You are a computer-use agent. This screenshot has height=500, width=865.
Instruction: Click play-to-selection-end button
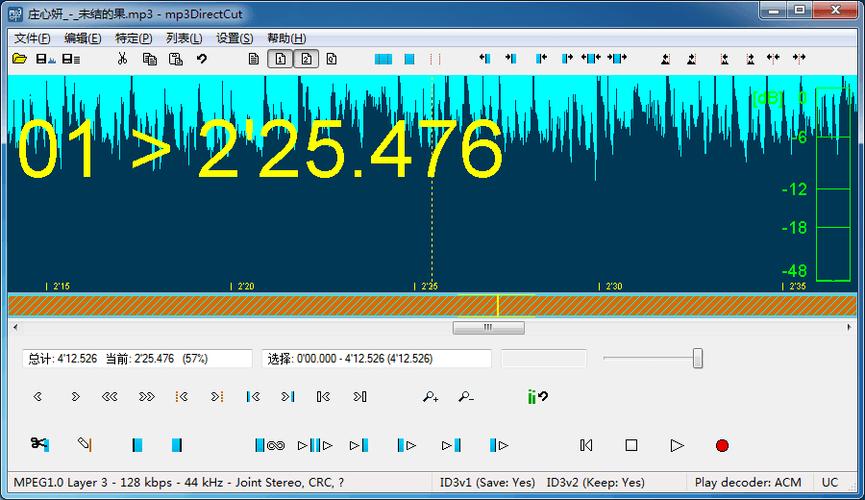(x=451, y=445)
